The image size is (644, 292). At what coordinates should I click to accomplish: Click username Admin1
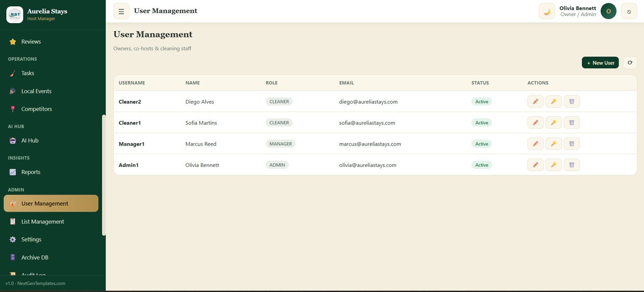[129, 165]
